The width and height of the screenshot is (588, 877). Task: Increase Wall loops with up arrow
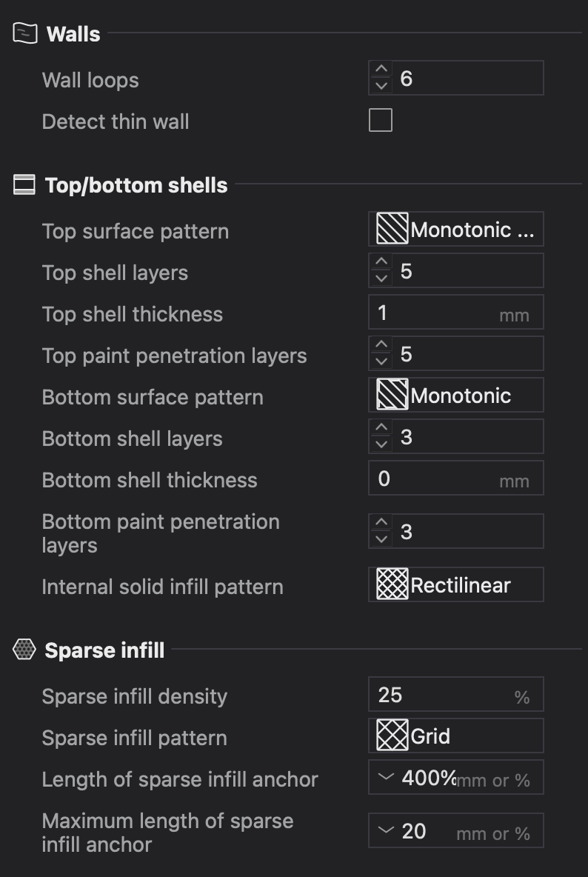381,70
